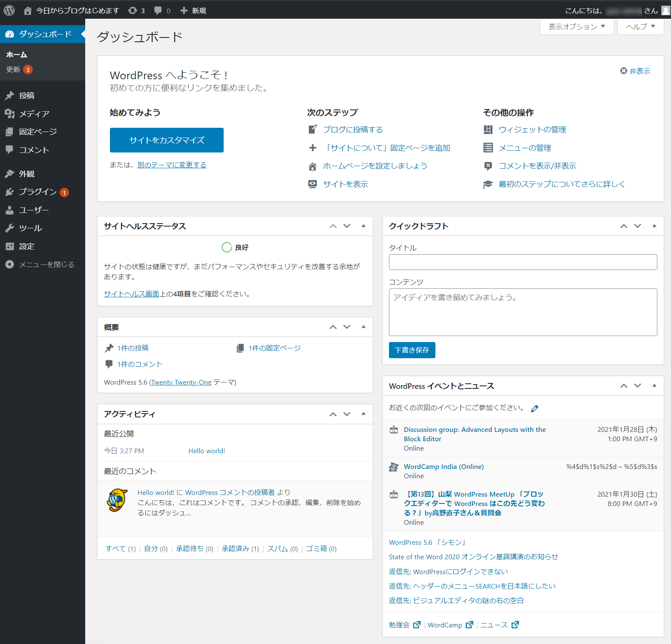Click the ダッシュボード gauge icon
The height and width of the screenshot is (644, 671).
pos(9,34)
